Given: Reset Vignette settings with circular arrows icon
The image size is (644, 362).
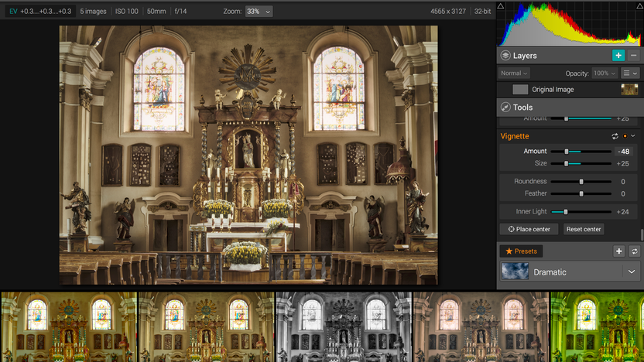Looking at the screenshot, I should coord(615,136).
